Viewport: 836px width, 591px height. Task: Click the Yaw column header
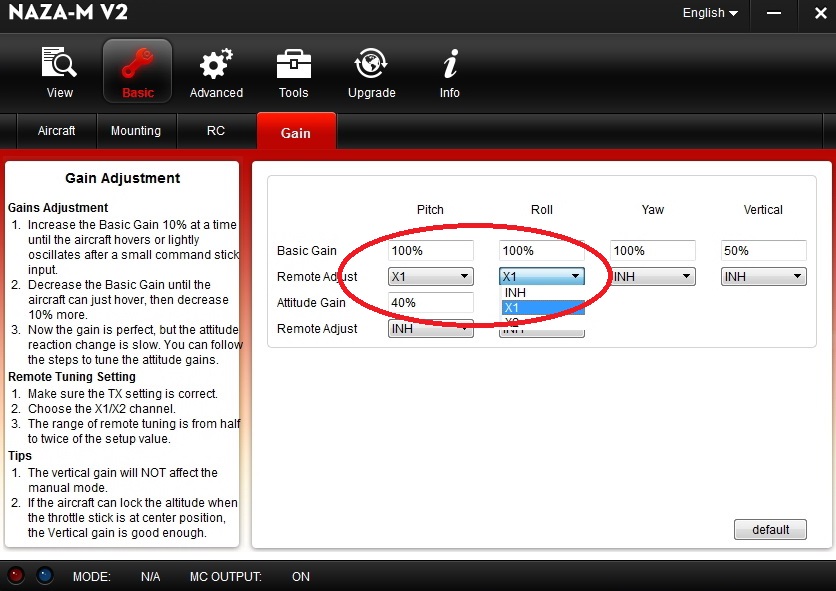(x=653, y=210)
